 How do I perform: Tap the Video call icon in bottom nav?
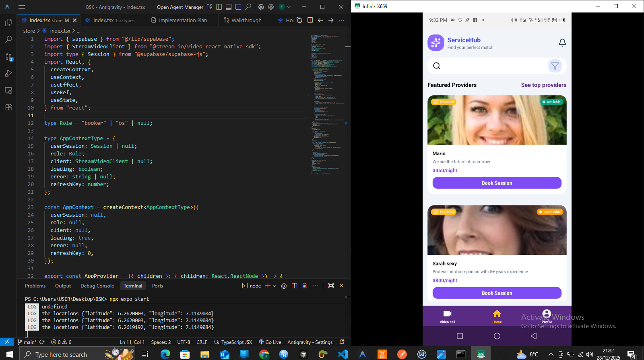(447, 317)
